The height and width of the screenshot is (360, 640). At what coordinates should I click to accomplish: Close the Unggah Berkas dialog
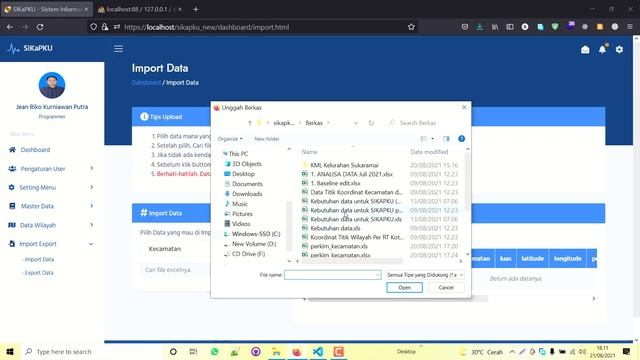coord(464,107)
